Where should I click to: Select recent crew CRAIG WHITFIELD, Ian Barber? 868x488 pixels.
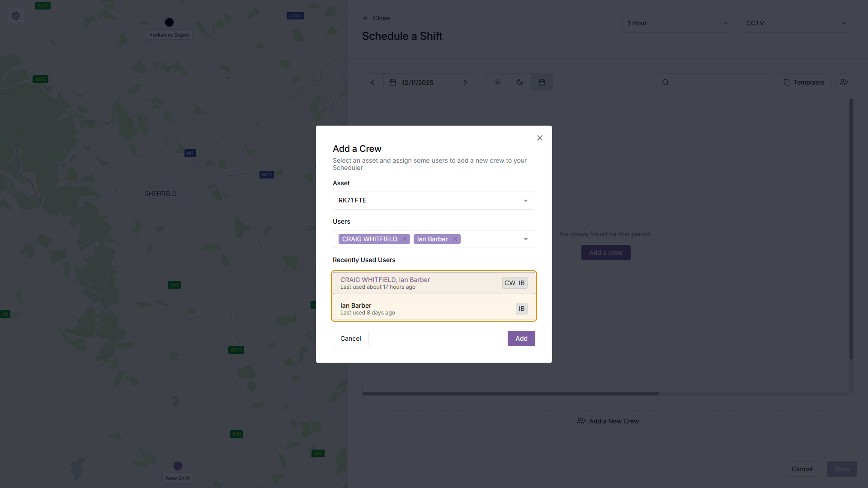point(434,283)
